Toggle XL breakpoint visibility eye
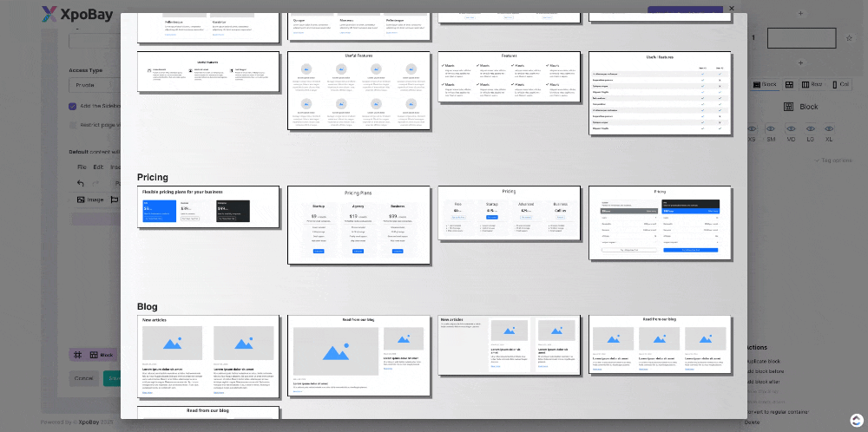Viewport: 868px width, 432px height. [829, 127]
